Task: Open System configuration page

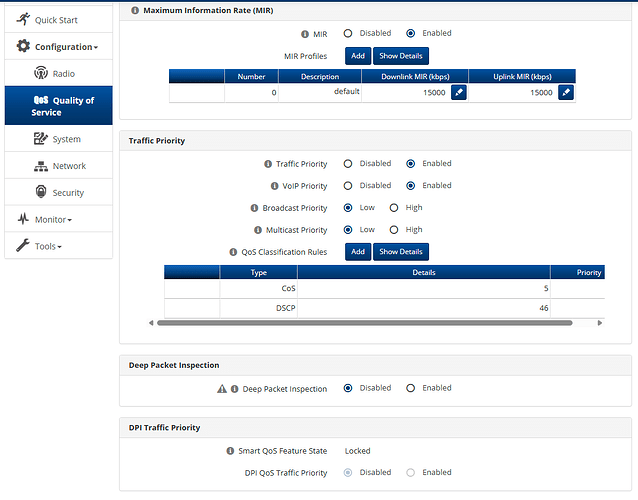Action: click(59, 139)
